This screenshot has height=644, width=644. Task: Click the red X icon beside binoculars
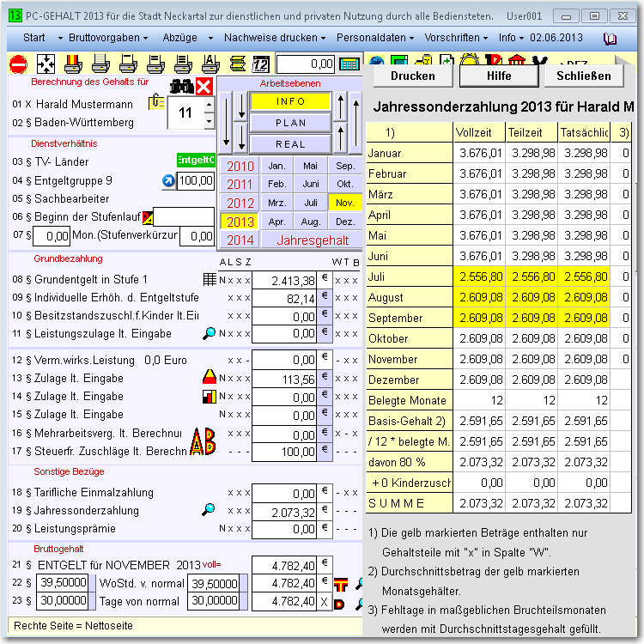(x=204, y=86)
